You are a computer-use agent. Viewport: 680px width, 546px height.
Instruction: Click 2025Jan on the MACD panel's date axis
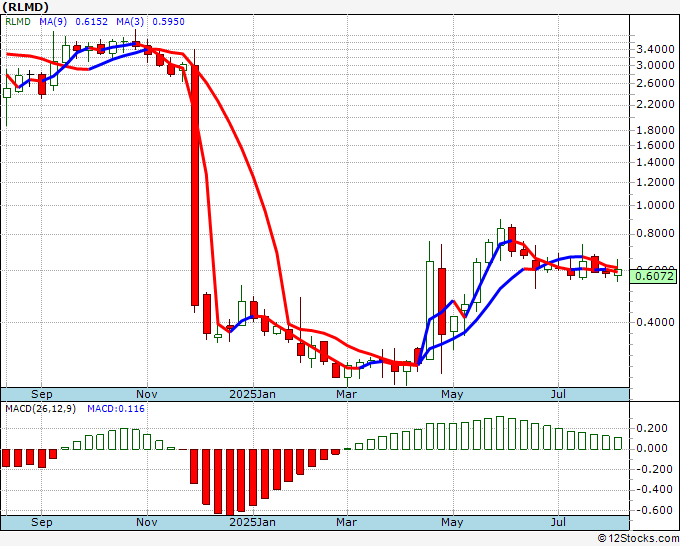252,522
